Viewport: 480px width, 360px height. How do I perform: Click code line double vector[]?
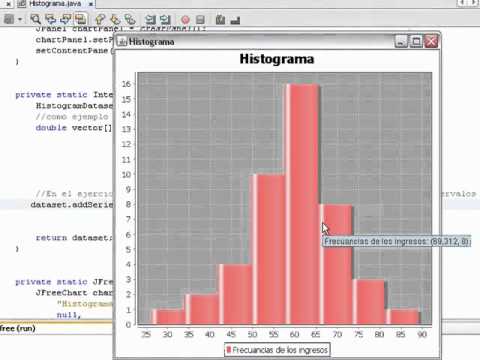[74, 128]
